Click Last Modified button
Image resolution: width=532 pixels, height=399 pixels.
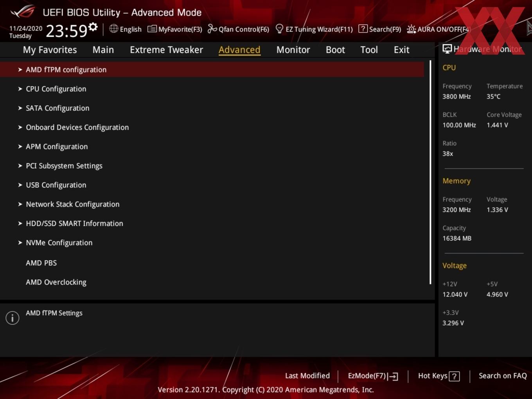pos(307,376)
